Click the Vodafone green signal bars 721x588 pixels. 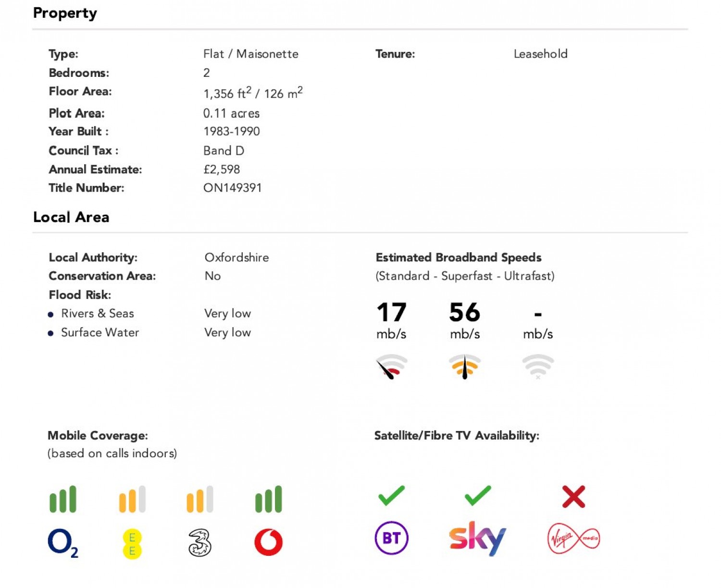click(x=268, y=500)
